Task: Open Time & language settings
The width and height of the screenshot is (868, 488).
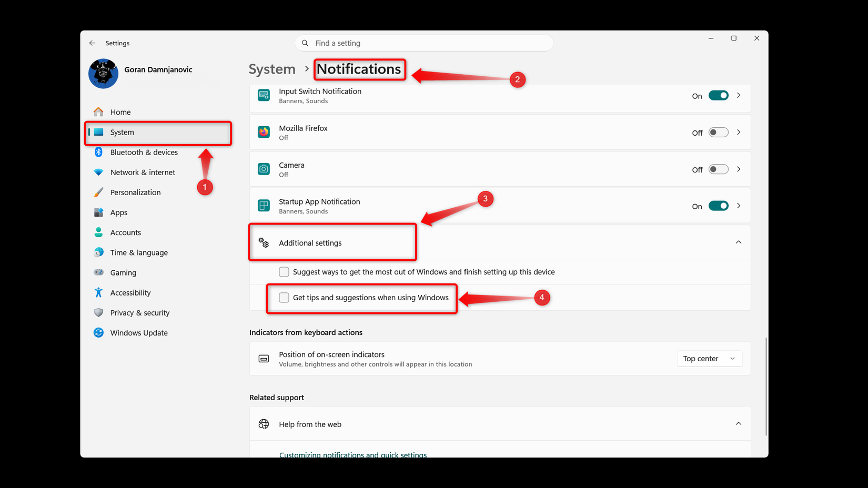Action: coord(158,252)
